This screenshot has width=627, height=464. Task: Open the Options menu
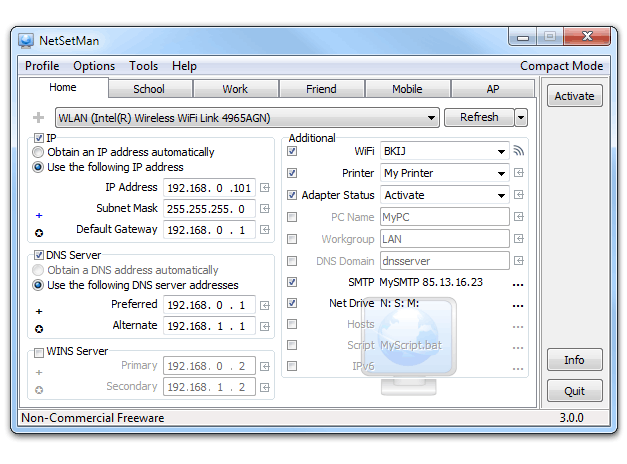94,66
